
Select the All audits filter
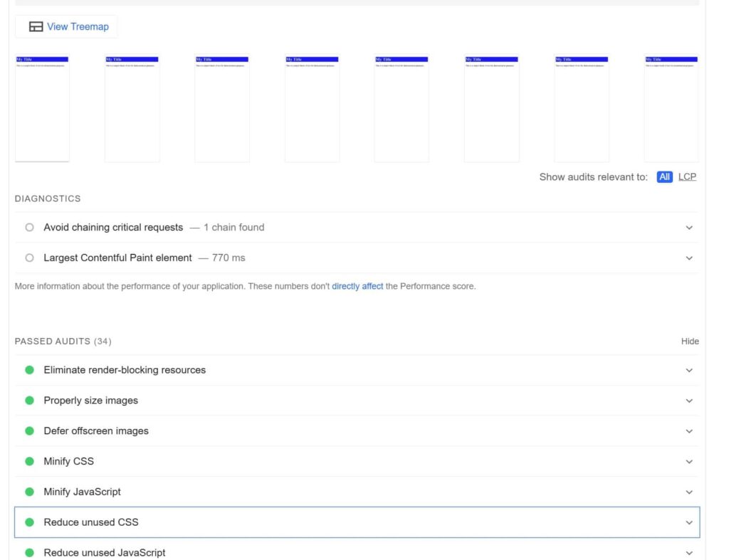click(664, 177)
